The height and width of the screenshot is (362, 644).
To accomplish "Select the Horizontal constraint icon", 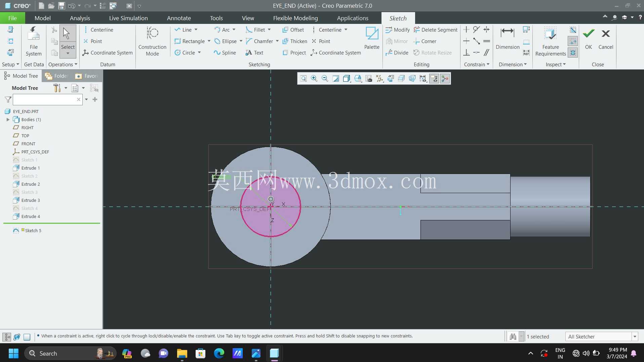I will coord(466,41).
